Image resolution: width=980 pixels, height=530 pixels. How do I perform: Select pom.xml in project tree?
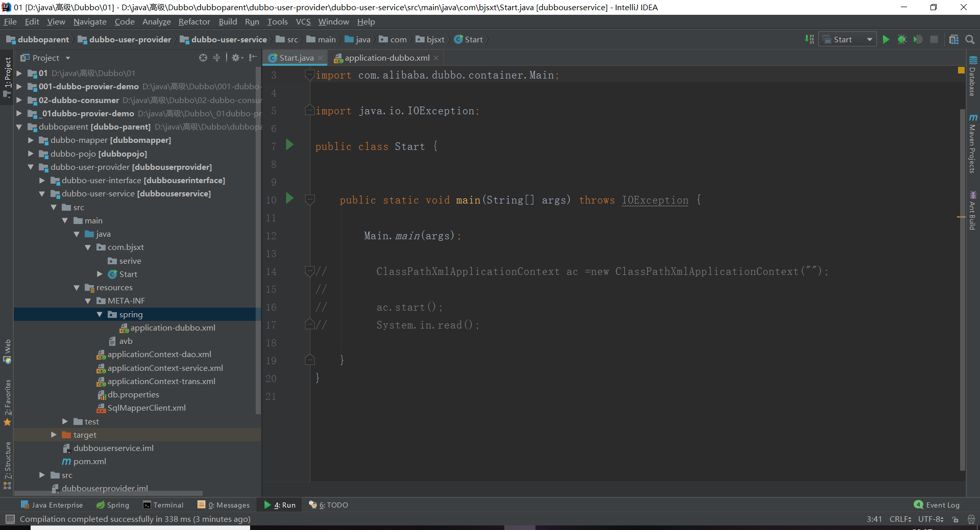coord(84,461)
